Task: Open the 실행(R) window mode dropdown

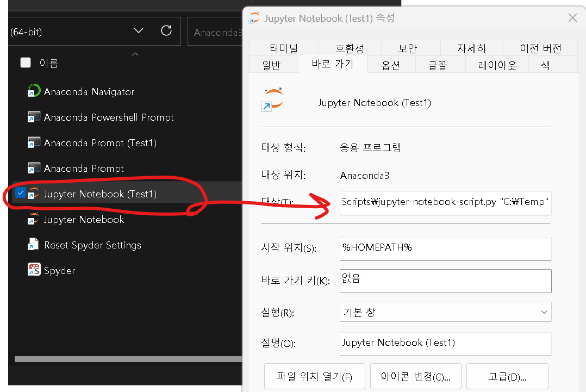Action: (446, 312)
